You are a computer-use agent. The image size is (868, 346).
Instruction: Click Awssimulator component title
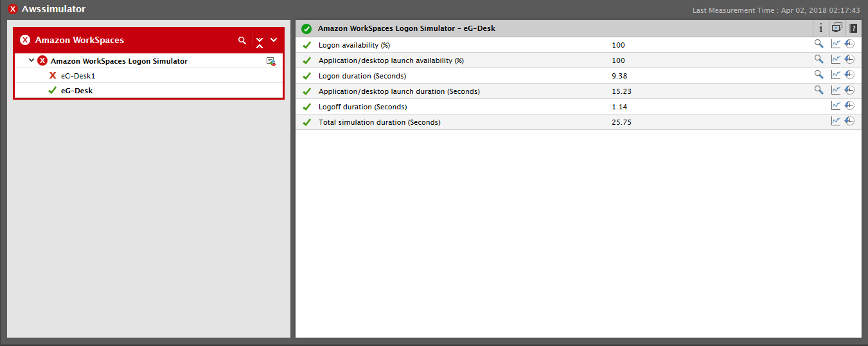click(x=53, y=9)
